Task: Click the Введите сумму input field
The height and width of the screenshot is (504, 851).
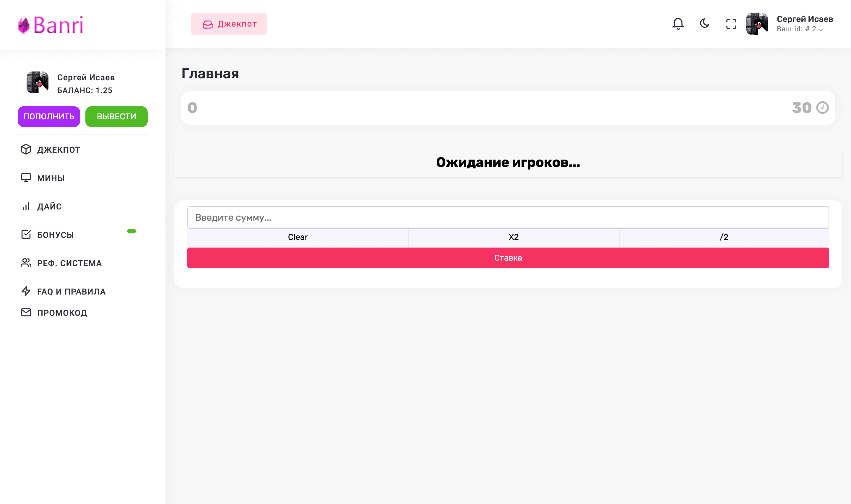Action: click(x=508, y=217)
